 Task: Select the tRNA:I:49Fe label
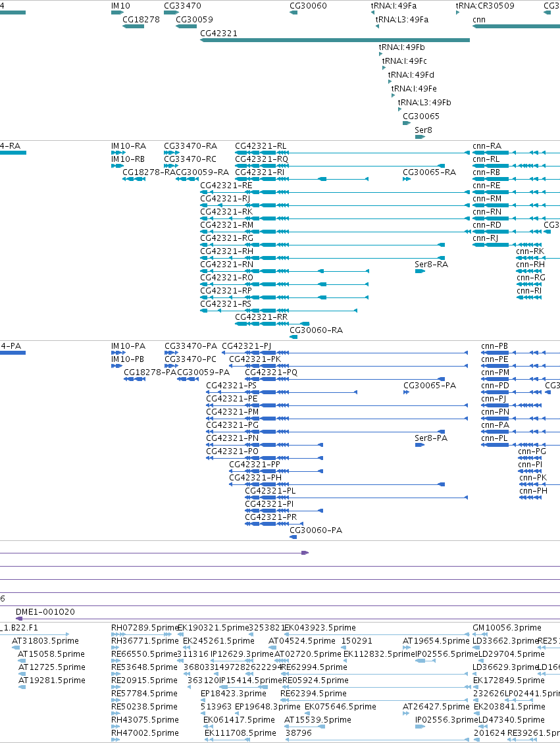(414, 88)
